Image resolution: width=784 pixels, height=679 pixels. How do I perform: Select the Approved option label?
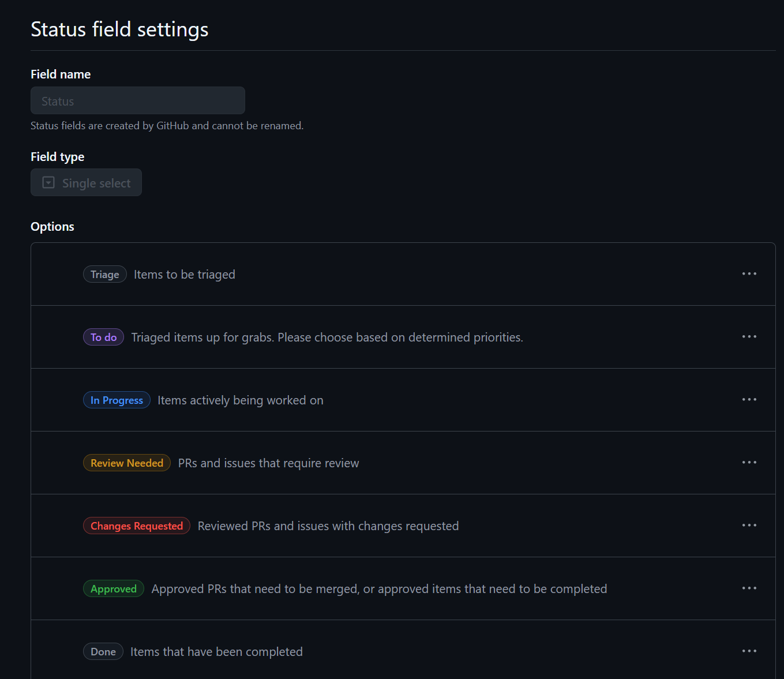(x=114, y=589)
